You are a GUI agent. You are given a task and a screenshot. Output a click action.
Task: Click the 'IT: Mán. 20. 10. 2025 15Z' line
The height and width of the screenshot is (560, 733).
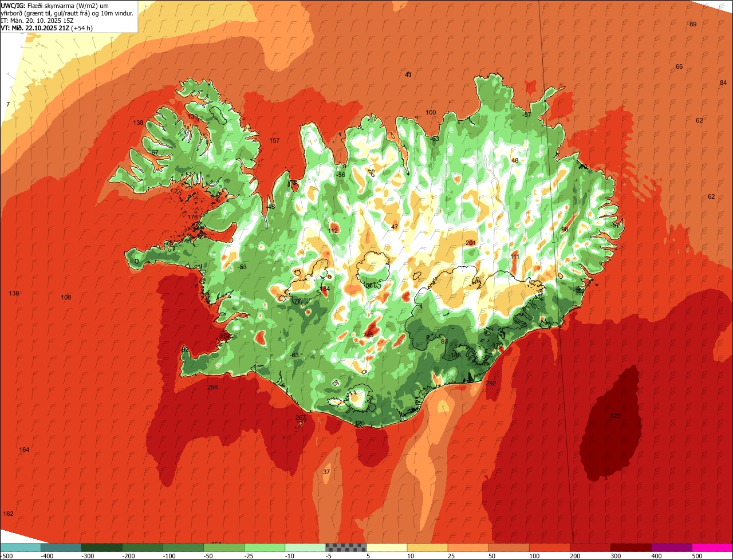[37, 21]
